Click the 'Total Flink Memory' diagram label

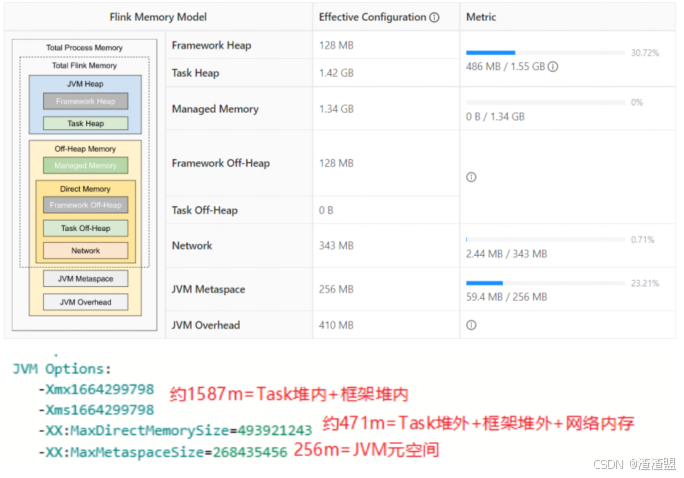pyautogui.click(x=85, y=65)
